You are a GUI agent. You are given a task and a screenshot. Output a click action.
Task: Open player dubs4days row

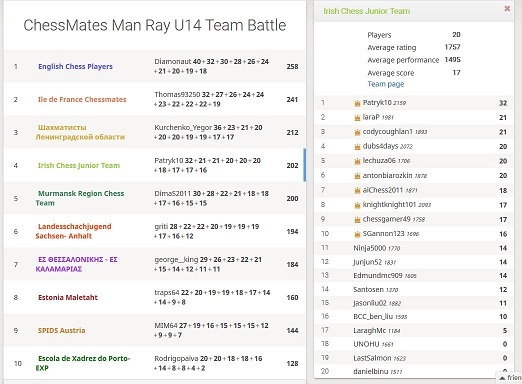click(414, 146)
